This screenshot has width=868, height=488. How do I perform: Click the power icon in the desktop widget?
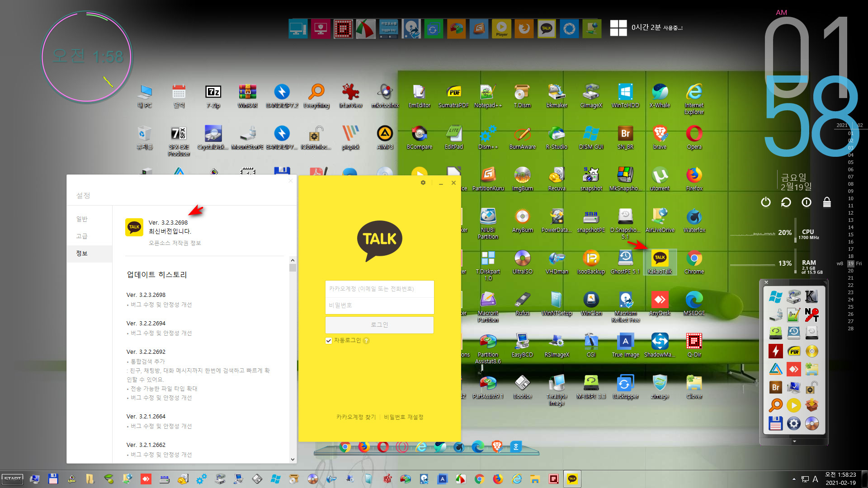click(x=765, y=202)
